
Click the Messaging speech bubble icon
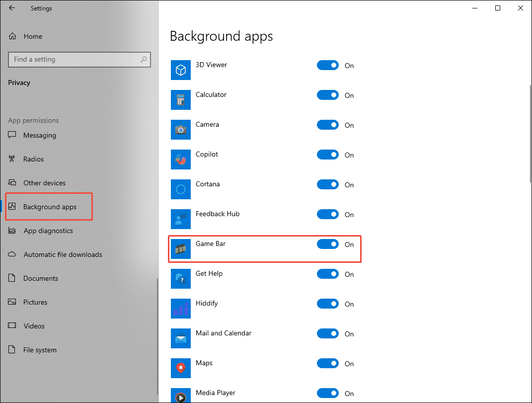(x=12, y=135)
